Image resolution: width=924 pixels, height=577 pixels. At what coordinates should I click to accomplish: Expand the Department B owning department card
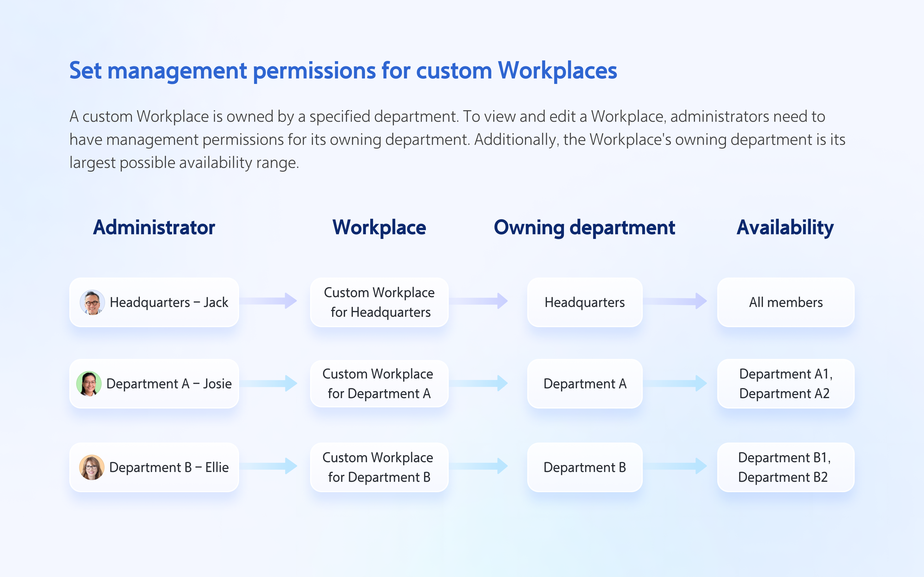(585, 467)
